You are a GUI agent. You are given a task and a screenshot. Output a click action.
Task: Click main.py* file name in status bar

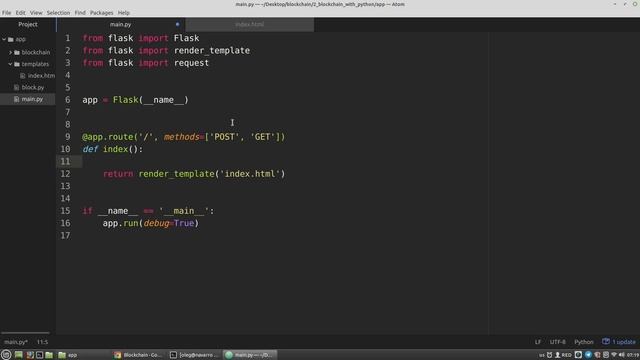pyautogui.click(x=16, y=342)
